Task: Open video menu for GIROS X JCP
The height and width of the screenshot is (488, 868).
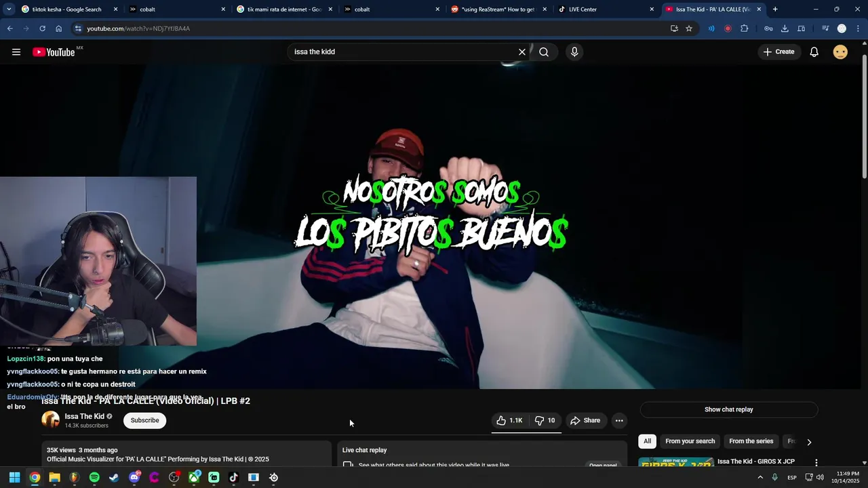Action: pos(816,462)
